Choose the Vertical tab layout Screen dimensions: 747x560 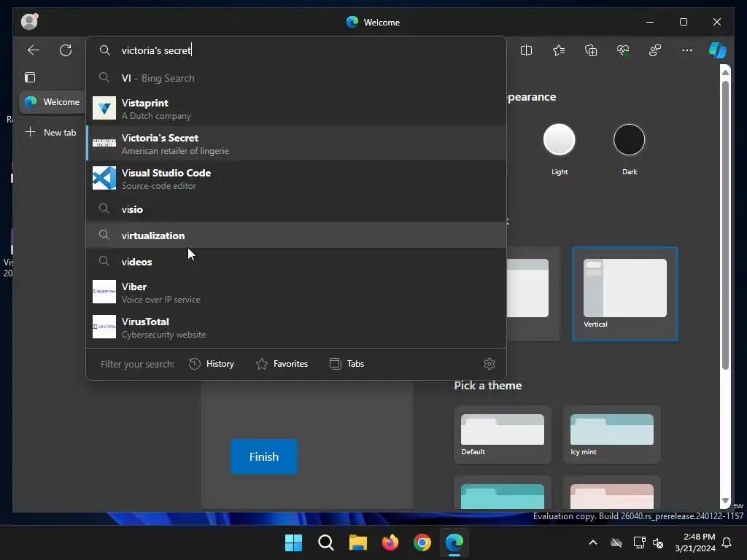625,294
